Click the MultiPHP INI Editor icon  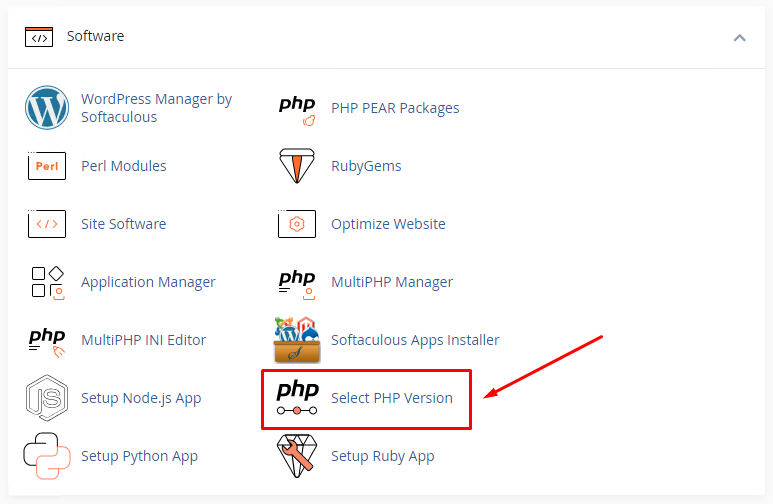coord(47,342)
